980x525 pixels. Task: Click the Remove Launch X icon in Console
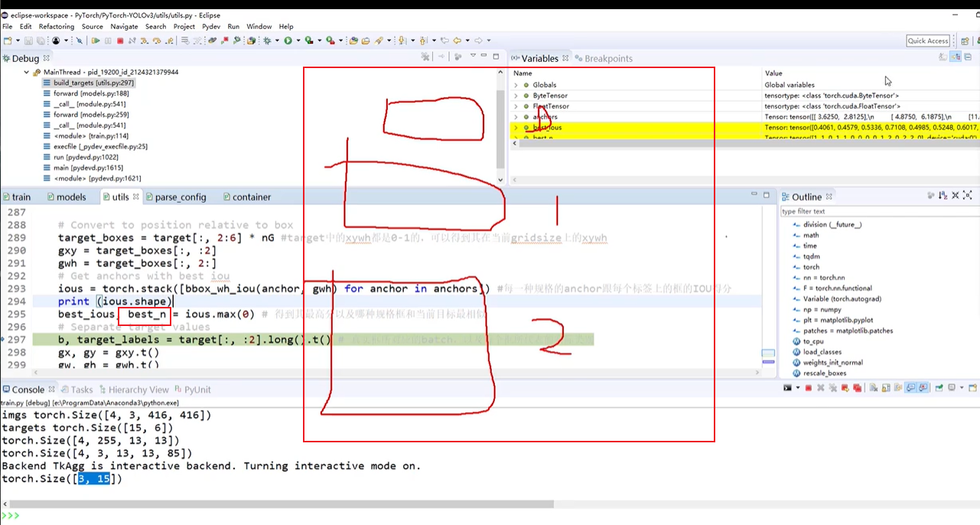tap(821, 388)
